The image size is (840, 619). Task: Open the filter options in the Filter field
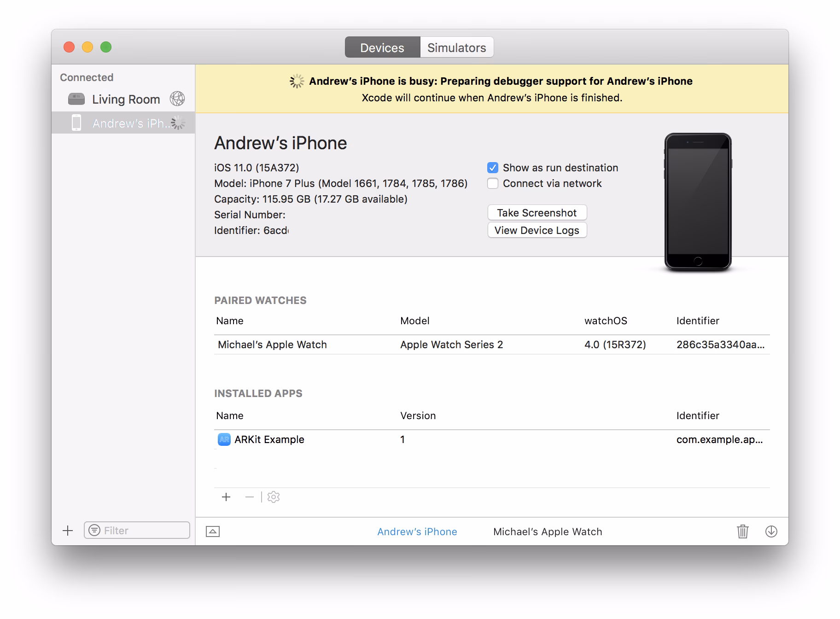click(x=95, y=530)
